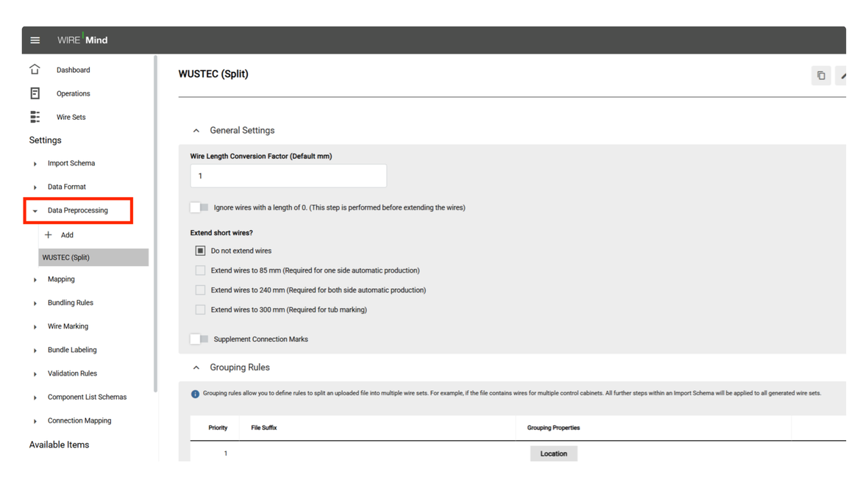Open the Bundling Rules menu item

click(x=71, y=303)
